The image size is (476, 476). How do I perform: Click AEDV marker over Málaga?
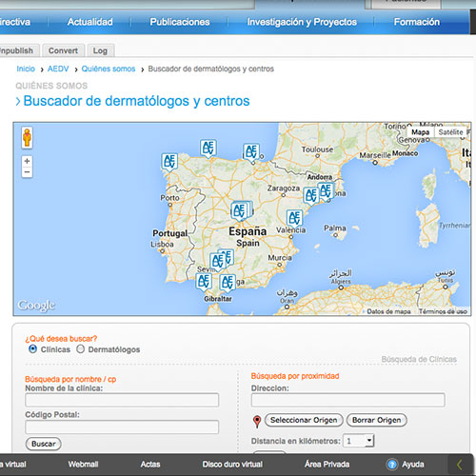pyautogui.click(x=228, y=283)
